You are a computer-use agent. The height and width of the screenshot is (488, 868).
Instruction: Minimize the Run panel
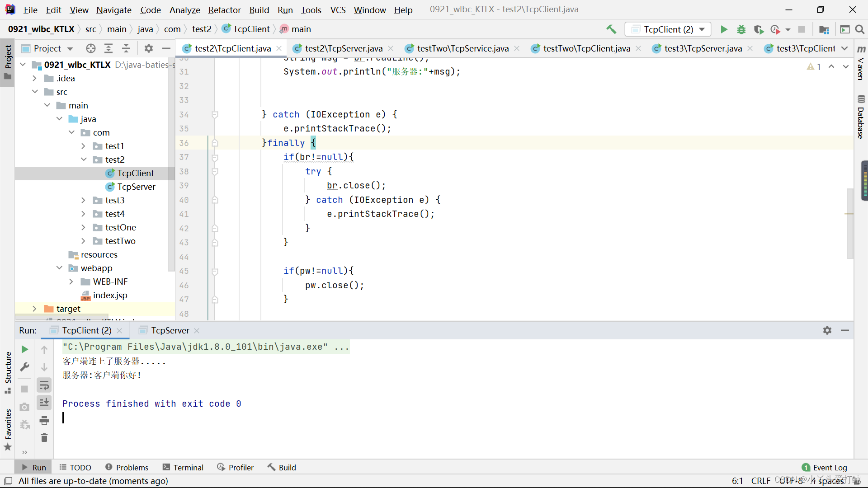pos(845,330)
